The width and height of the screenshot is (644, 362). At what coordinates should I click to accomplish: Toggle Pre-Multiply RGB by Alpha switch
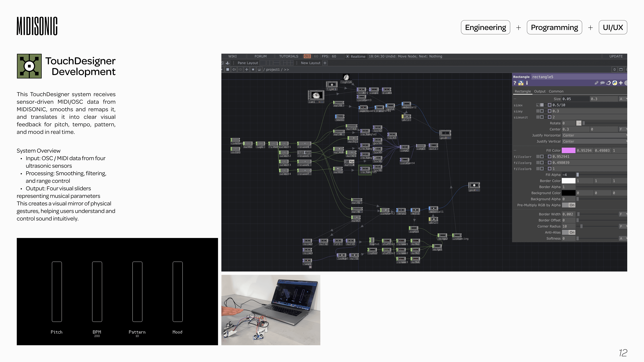point(569,205)
